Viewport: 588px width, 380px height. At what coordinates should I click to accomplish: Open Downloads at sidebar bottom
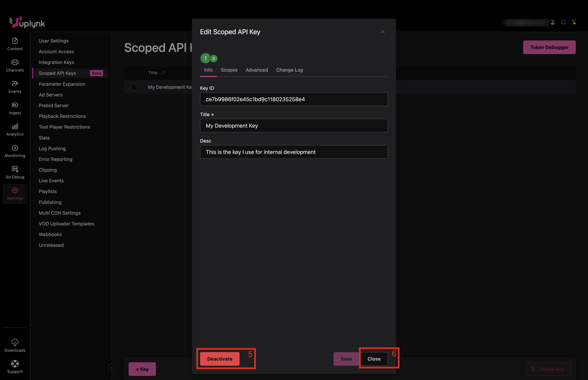click(15, 345)
